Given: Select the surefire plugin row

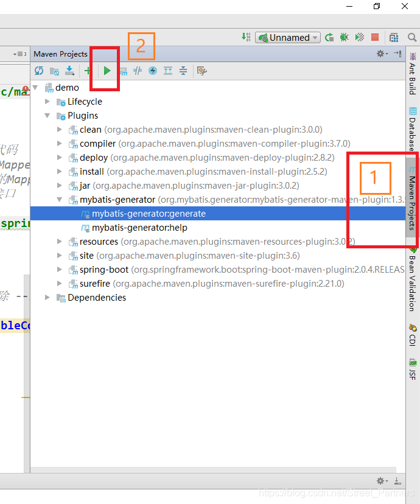Looking at the screenshot, I should tap(218, 284).
